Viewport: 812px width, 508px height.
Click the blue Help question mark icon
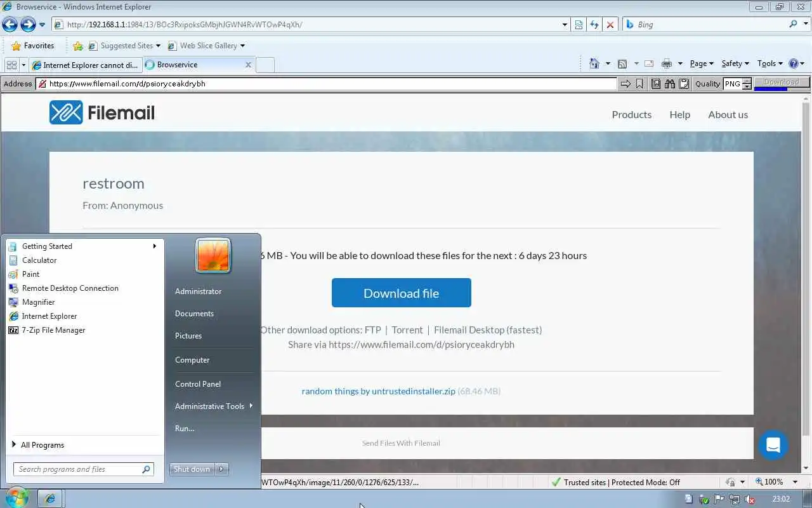tap(793, 63)
